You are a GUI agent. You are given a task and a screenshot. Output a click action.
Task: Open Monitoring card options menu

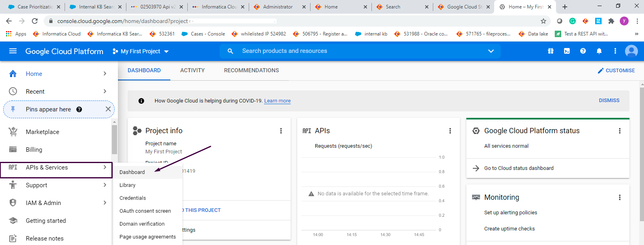(x=620, y=197)
